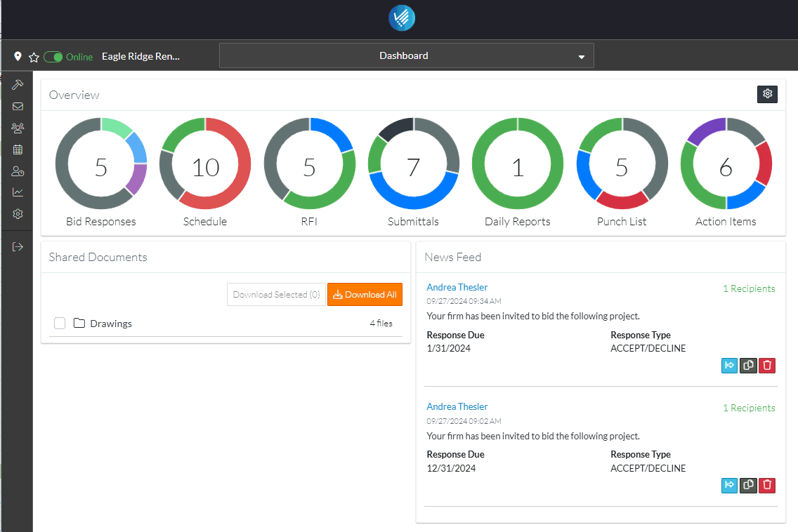
Task: Open the calendar grid icon in sidebar
Action: coord(18,149)
